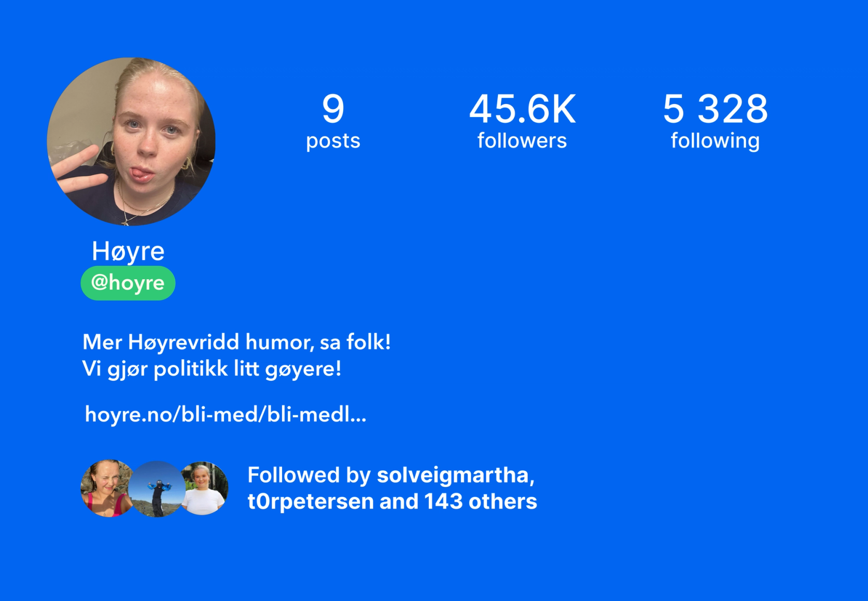Click t0rpetersen in the followed-by text
Image resolution: width=868 pixels, height=601 pixels.
(311, 502)
